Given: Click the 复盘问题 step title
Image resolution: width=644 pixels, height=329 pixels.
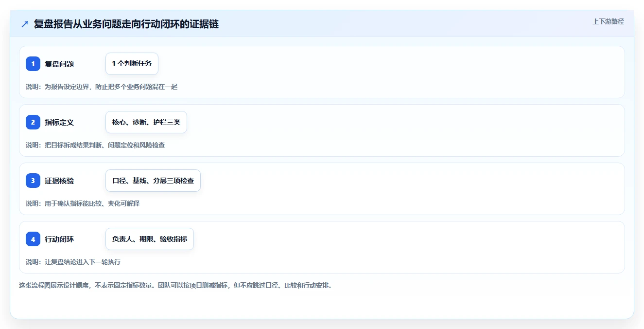Looking at the screenshot, I should [x=59, y=64].
